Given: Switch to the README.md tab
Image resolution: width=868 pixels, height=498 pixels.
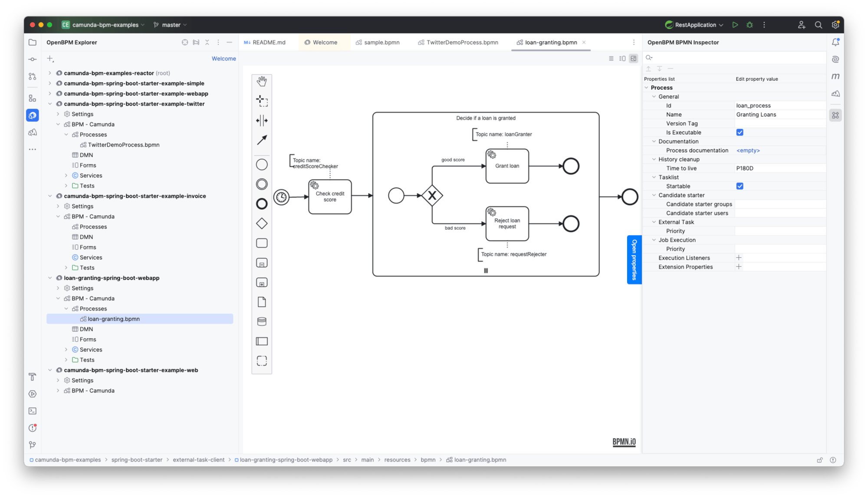Looking at the screenshot, I should (x=265, y=43).
